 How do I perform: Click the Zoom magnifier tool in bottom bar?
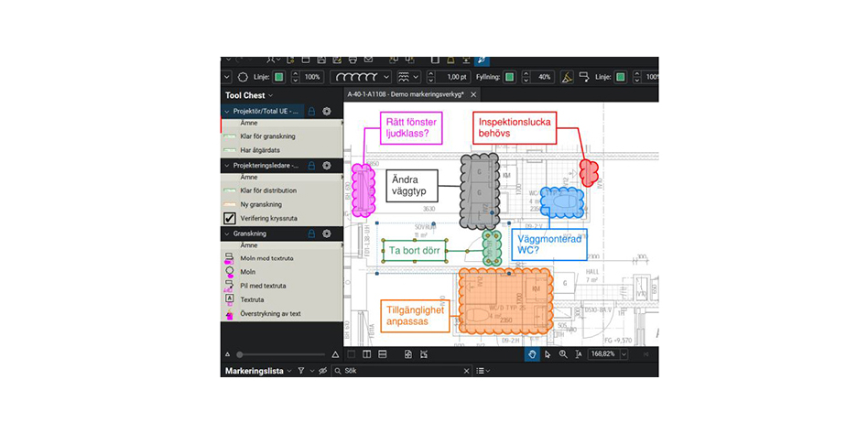(563, 354)
